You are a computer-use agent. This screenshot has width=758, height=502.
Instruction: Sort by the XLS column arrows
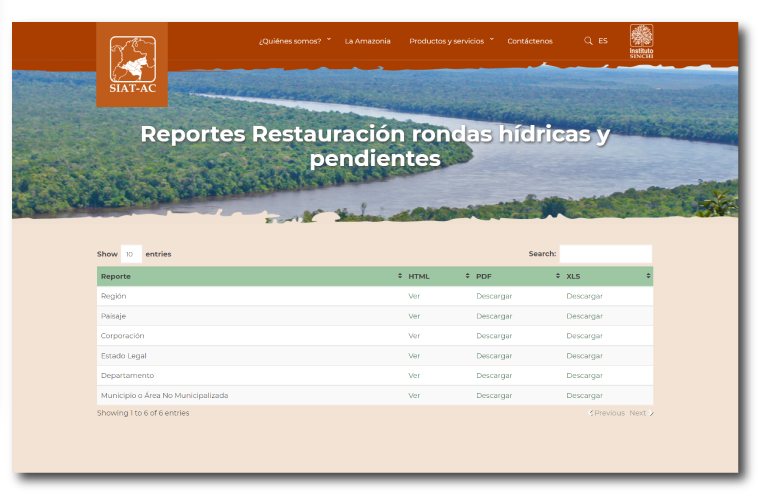tap(648, 276)
